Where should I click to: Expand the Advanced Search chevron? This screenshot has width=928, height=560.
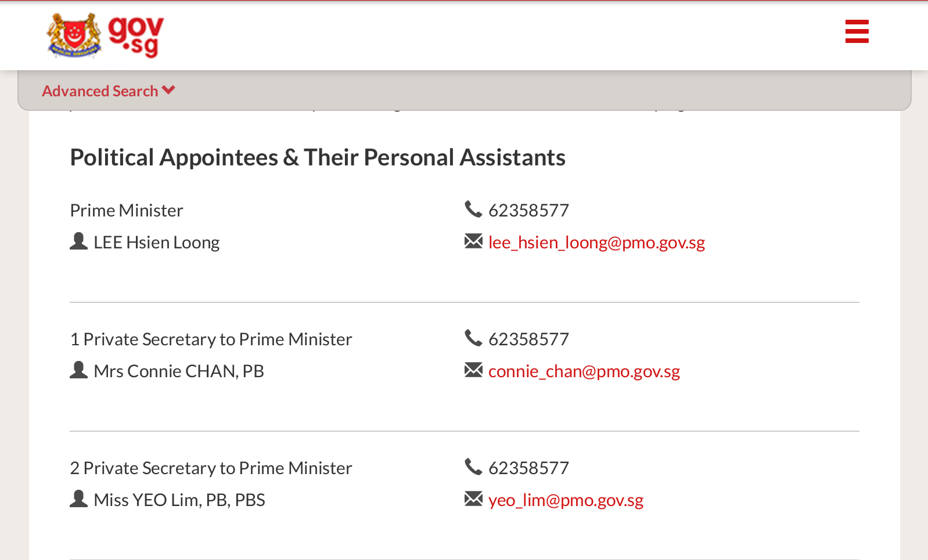pos(168,90)
